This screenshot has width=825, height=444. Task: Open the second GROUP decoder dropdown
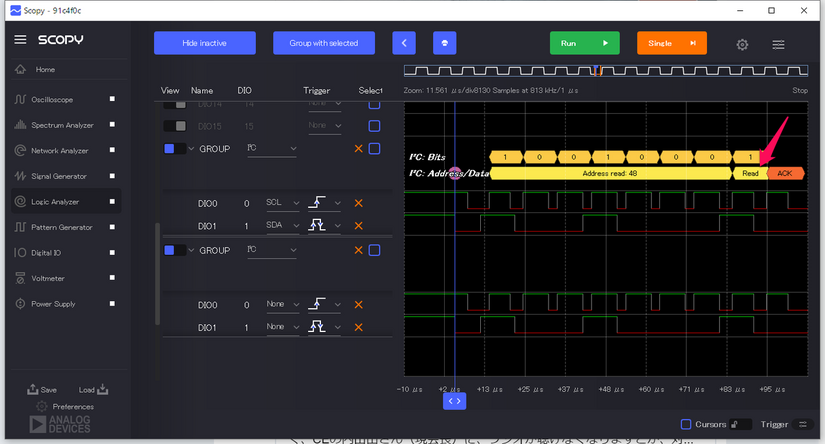[x=272, y=250]
